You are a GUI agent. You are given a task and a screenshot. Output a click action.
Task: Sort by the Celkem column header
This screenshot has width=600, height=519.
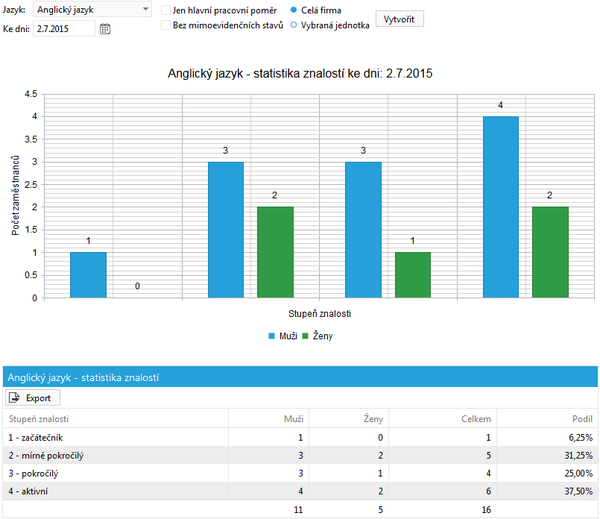click(x=443, y=419)
